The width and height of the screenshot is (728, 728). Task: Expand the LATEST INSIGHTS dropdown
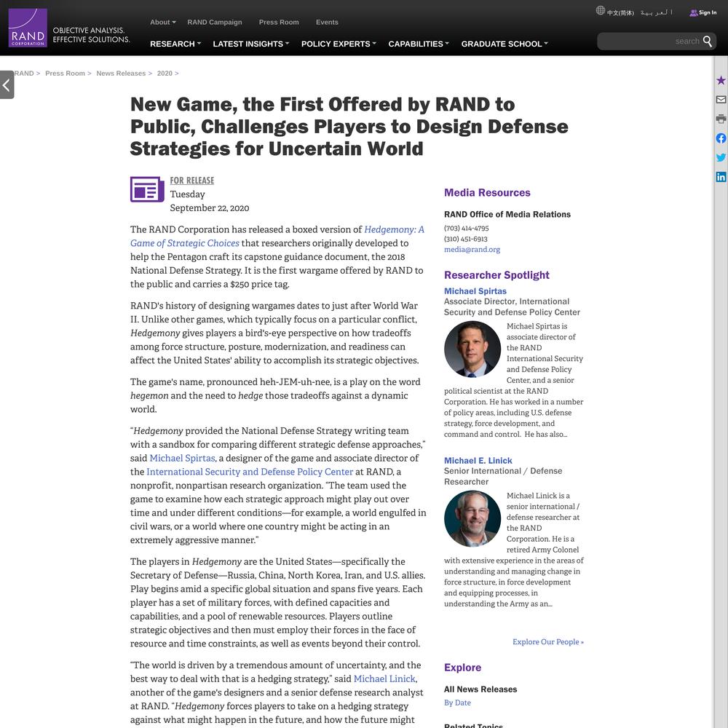pyautogui.click(x=250, y=44)
